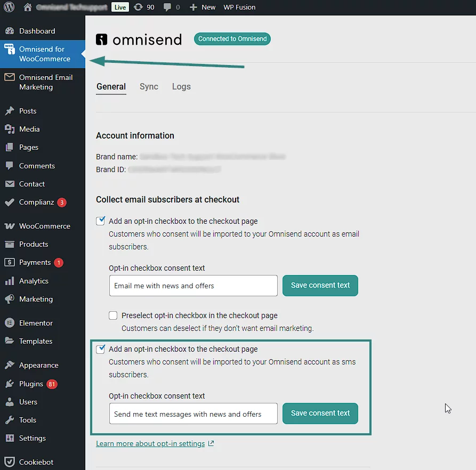Click the Omnisend Email Marketing envelope icon
This screenshot has width=476, height=470.
pyautogui.click(x=10, y=77)
